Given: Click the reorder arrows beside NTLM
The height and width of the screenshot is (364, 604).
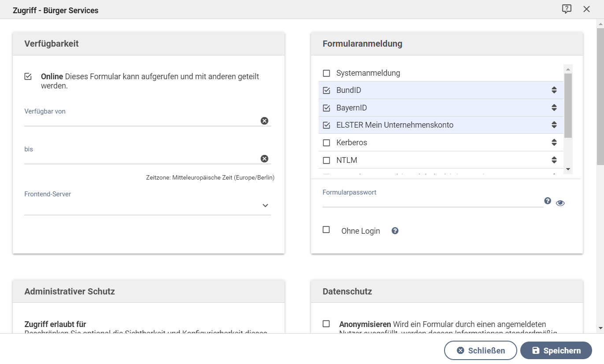Looking at the screenshot, I should (554, 160).
